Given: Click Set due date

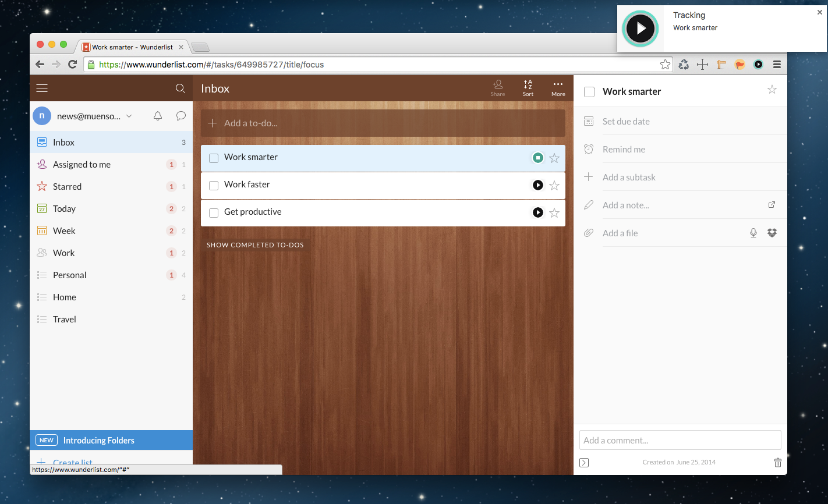Looking at the screenshot, I should 626,121.
